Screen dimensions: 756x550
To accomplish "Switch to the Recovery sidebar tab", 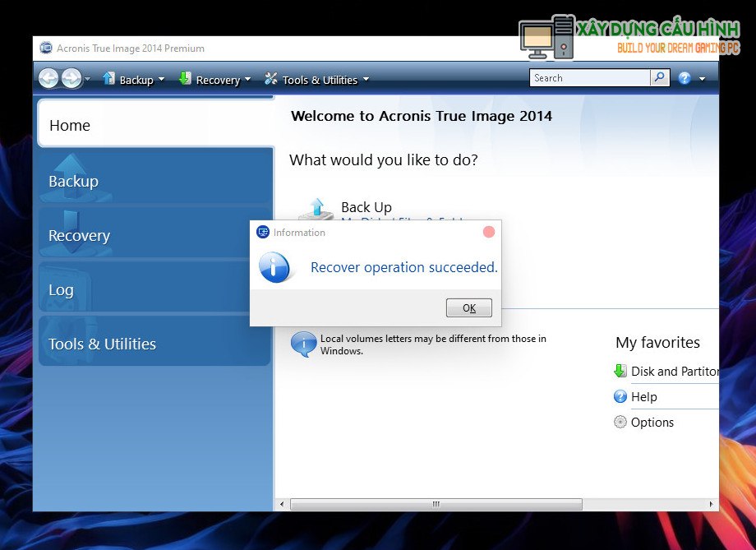I will pos(154,236).
